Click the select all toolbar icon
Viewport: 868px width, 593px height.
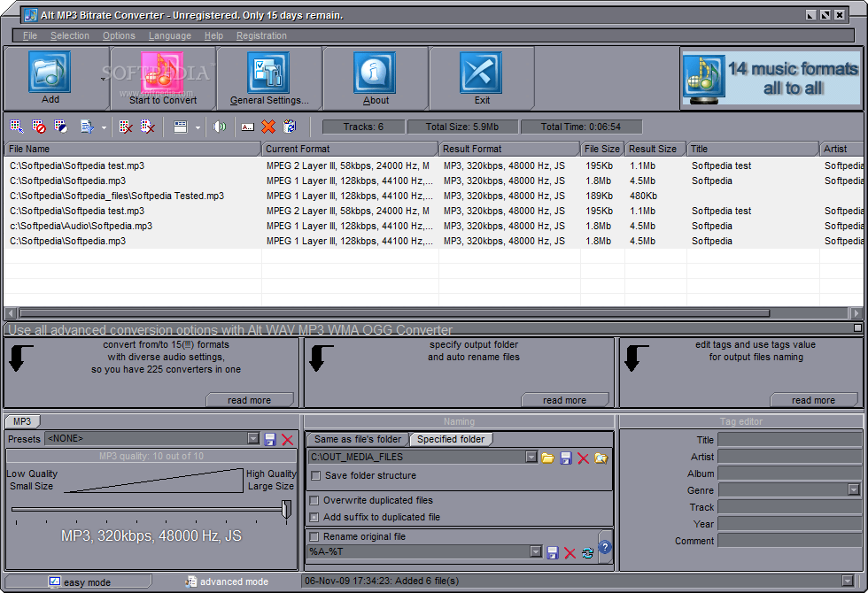pyautogui.click(x=17, y=127)
